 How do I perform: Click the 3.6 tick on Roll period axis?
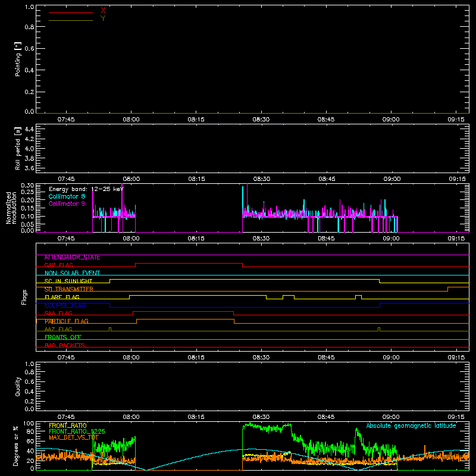coord(29,168)
